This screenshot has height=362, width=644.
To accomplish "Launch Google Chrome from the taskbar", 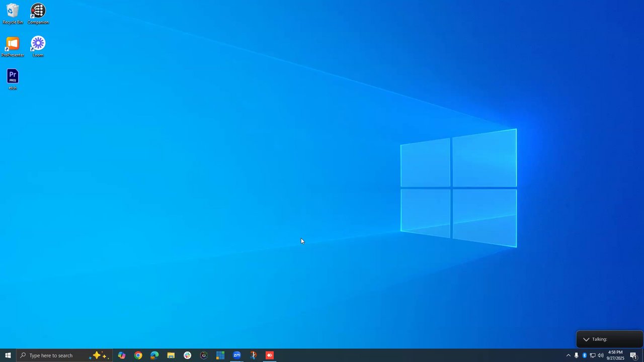I will point(138,355).
